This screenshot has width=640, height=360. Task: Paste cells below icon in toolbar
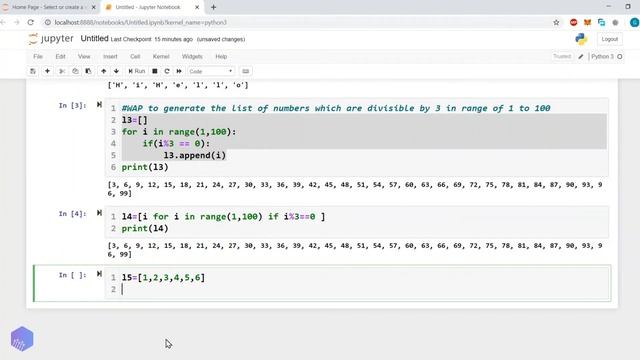(88, 71)
